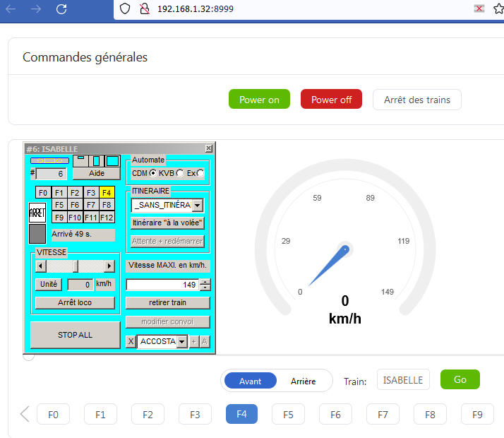Reload the page with the browser refresh icon
Viewport: 504px width, 438px height.
coord(61,9)
